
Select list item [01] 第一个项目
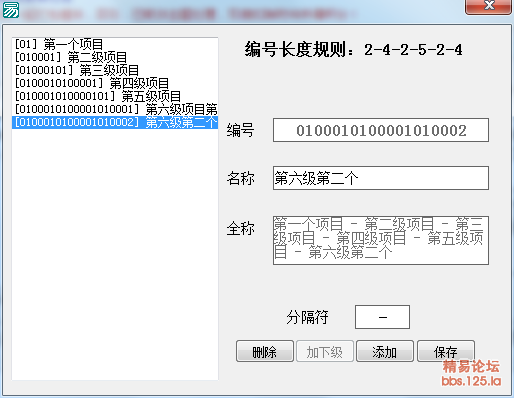click(115, 44)
